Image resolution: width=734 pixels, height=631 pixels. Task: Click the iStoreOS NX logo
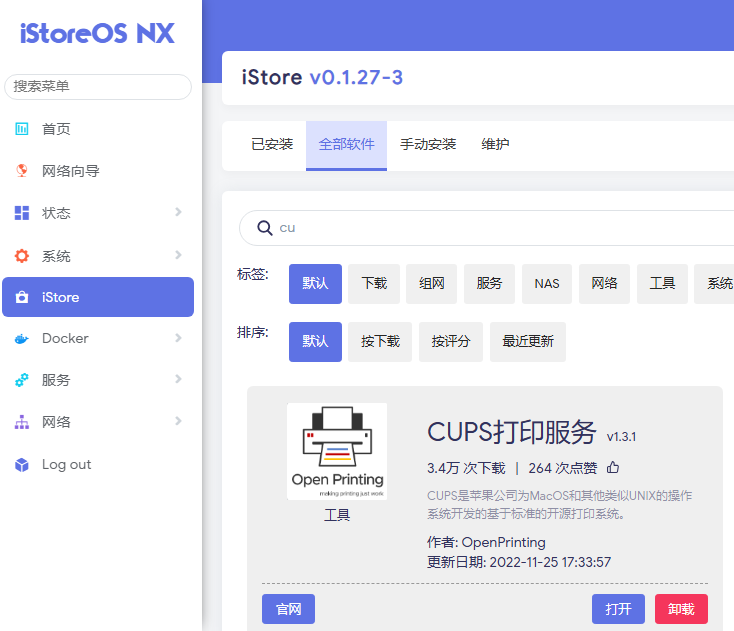click(x=97, y=33)
